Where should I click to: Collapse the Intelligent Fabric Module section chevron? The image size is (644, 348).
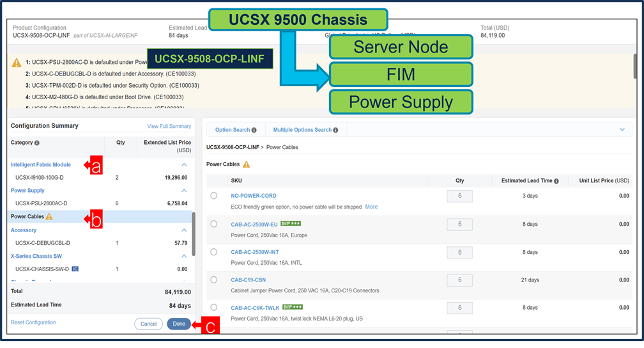pyautogui.click(x=184, y=164)
